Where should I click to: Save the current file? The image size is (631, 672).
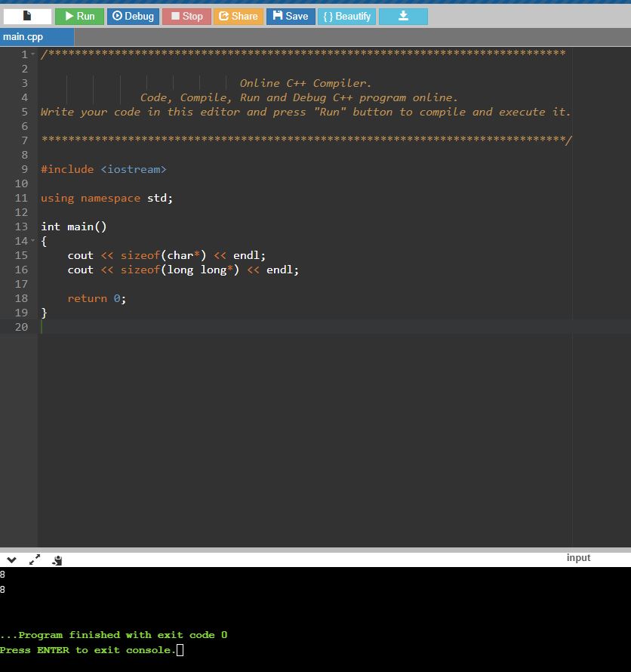point(291,16)
